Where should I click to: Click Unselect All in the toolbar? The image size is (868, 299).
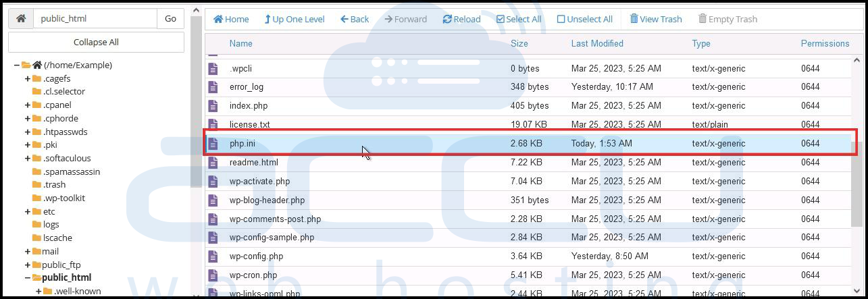tap(585, 19)
